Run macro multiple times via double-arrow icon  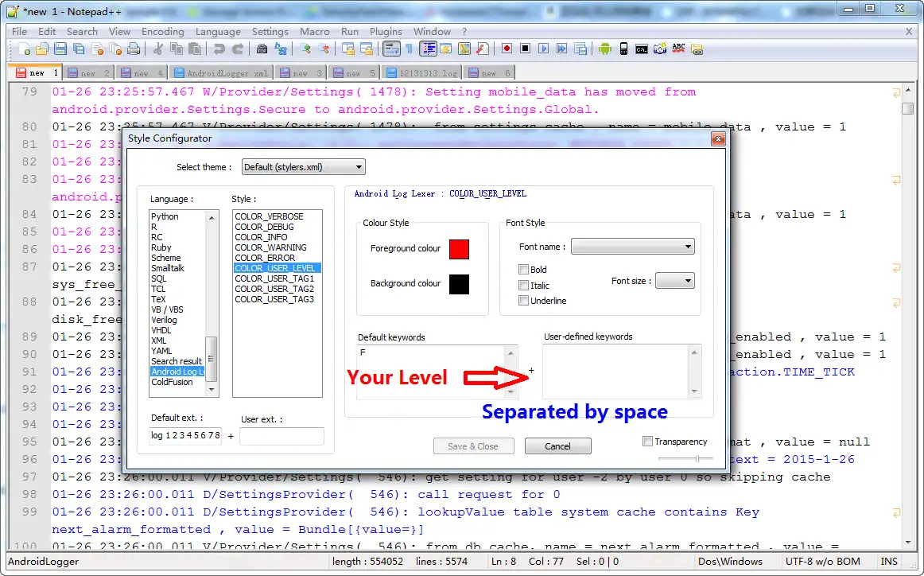click(x=561, y=49)
